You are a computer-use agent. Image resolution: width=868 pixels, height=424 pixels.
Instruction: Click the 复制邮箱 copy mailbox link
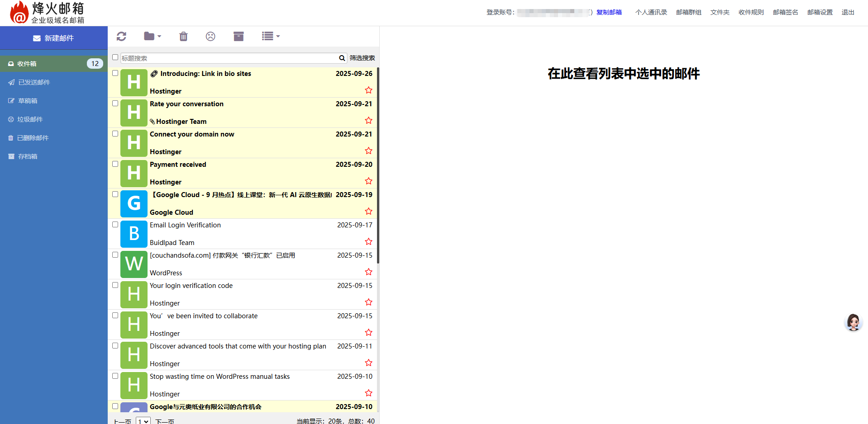tap(609, 12)
